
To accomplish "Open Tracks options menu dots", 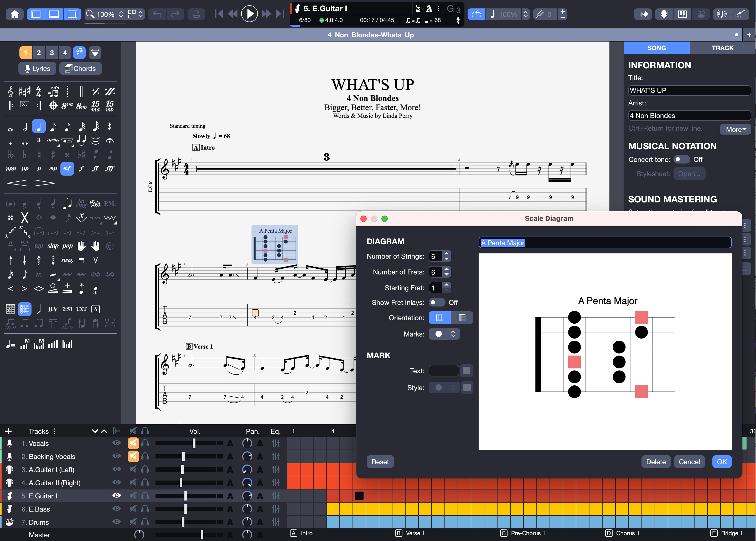I will (x=54, y=431).
